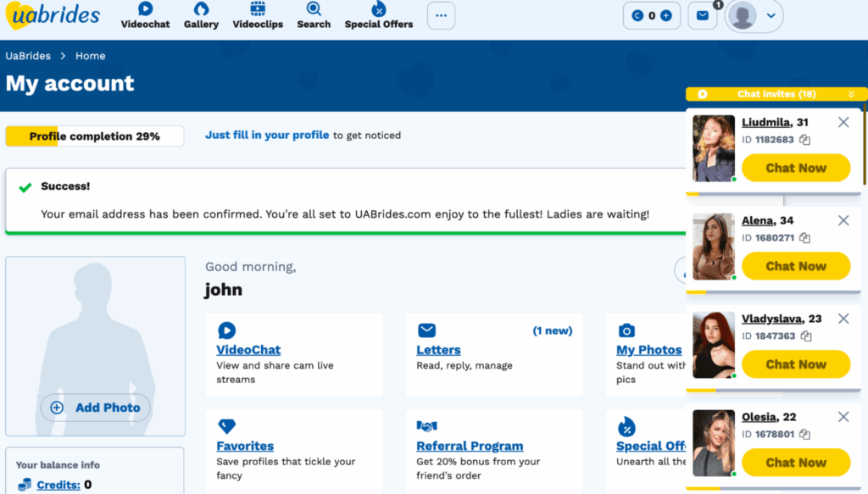868x494 pixels.
Task: Copy Liudmila's ID number
Action: [x=804, y=140]
